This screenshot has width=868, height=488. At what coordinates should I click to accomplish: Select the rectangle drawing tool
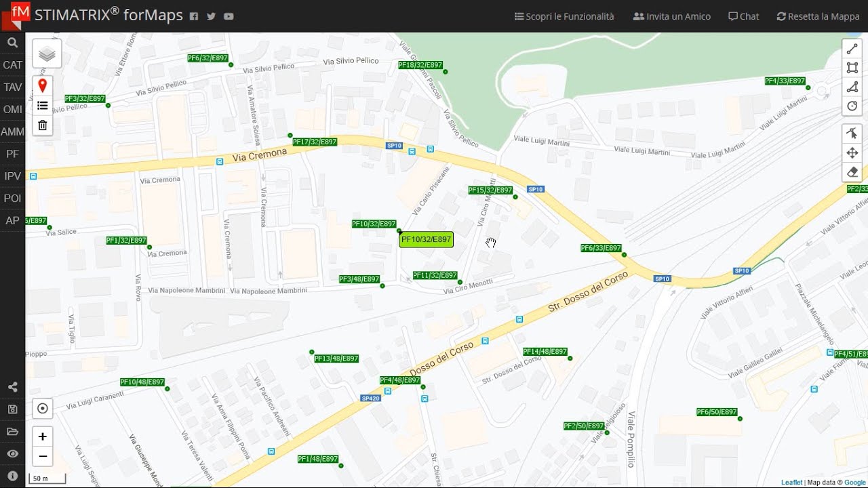(852, 68)
